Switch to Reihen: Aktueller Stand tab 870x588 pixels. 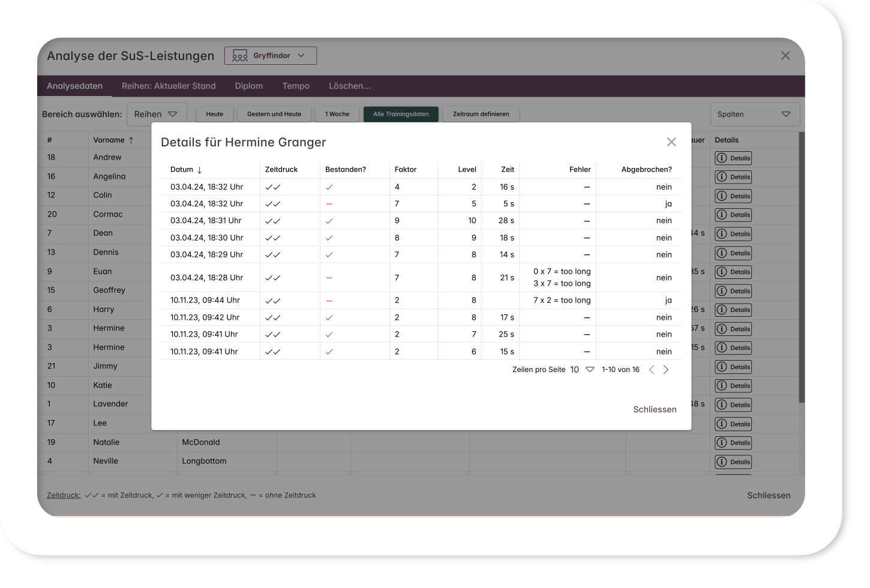(169, 86)
